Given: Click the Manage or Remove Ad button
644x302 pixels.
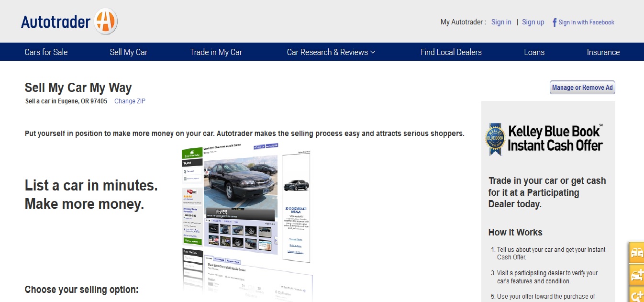Looking at the screenshot, I should point(582,88).
